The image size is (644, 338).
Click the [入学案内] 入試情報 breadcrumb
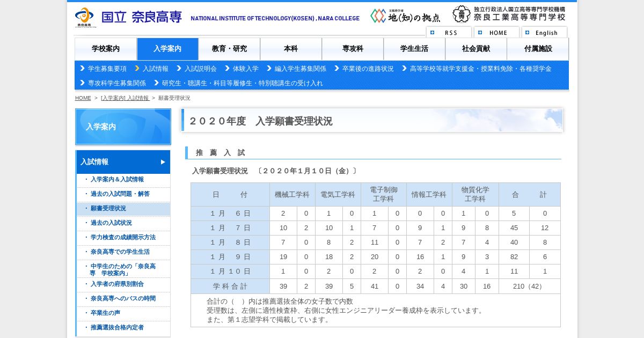[x=125, y=98]
